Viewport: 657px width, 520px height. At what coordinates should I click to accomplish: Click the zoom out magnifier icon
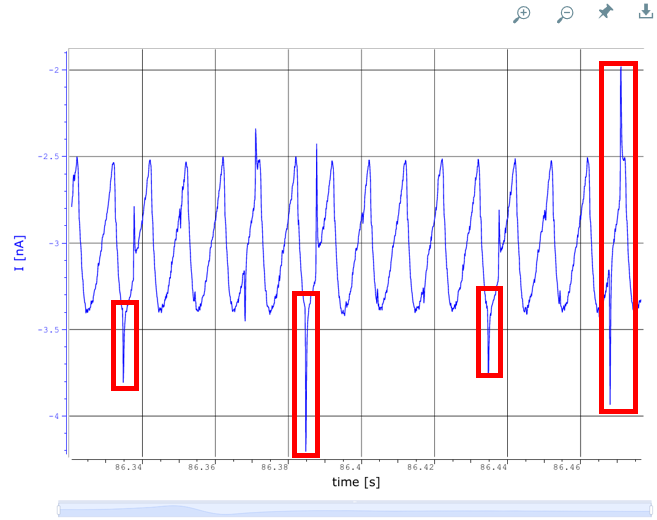[565, 14]
